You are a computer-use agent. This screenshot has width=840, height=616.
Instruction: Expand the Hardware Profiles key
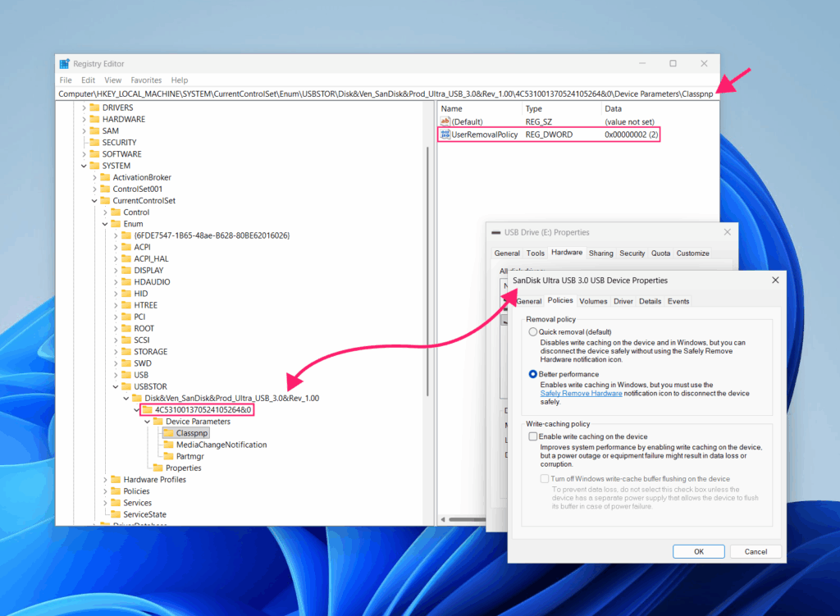tap(105, 479)
